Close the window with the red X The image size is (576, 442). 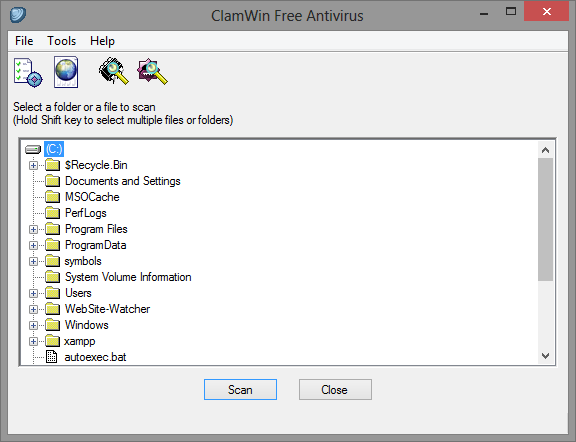click(x=547, y=11)
